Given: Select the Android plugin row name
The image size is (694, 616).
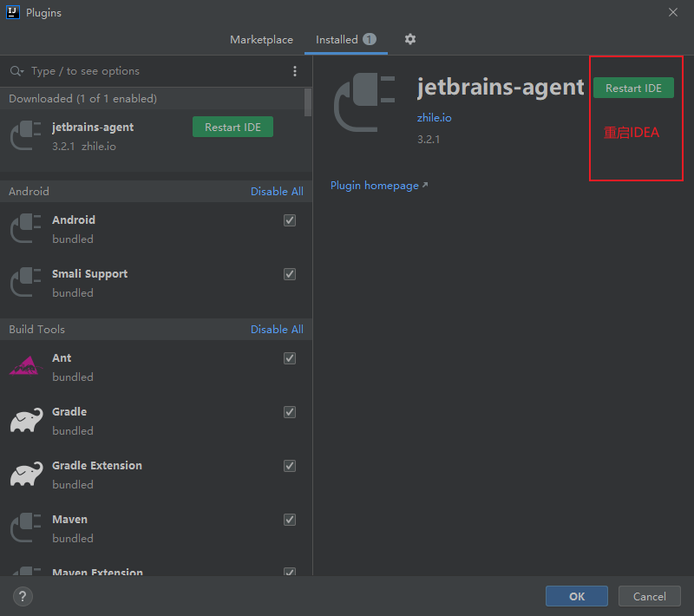Looking at the screenshot, I should point(74,220).
